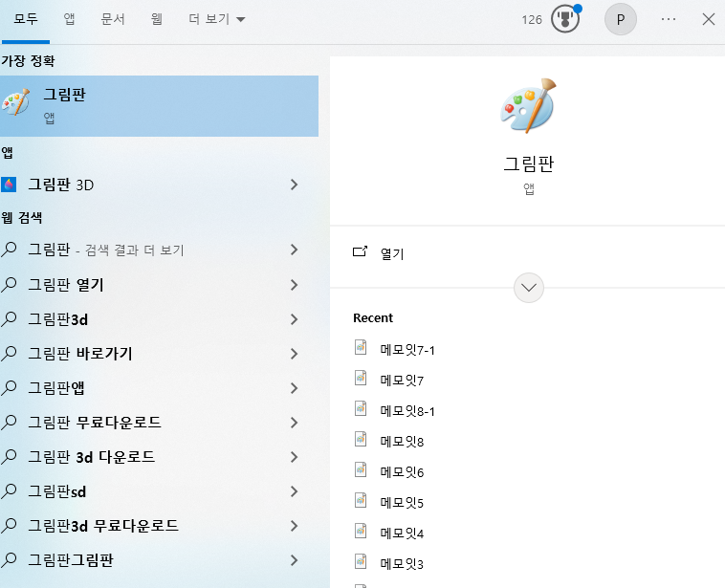725x588 pixels.
Task: Expand arrow for 그림판그림판 suggestion
Action: 294,560
